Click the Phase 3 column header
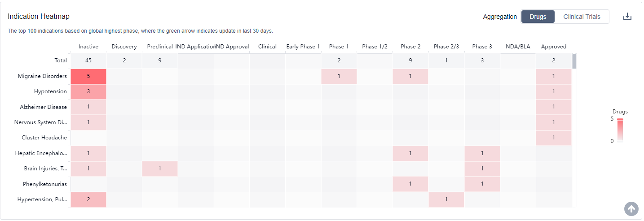This screenshot has height=221, width=644. pos(482,47)
